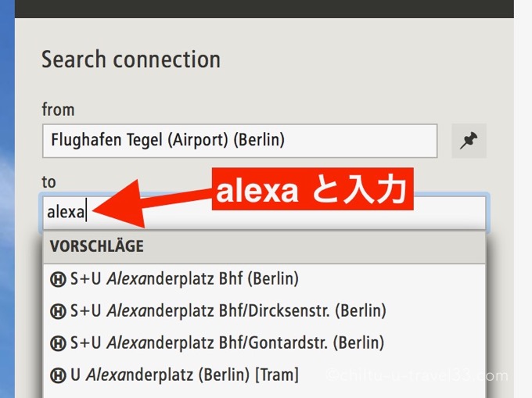Pick S+U Alexanderplatz Bhf/Gontardstr. (Berlin) entry

[x=264, y=343]
